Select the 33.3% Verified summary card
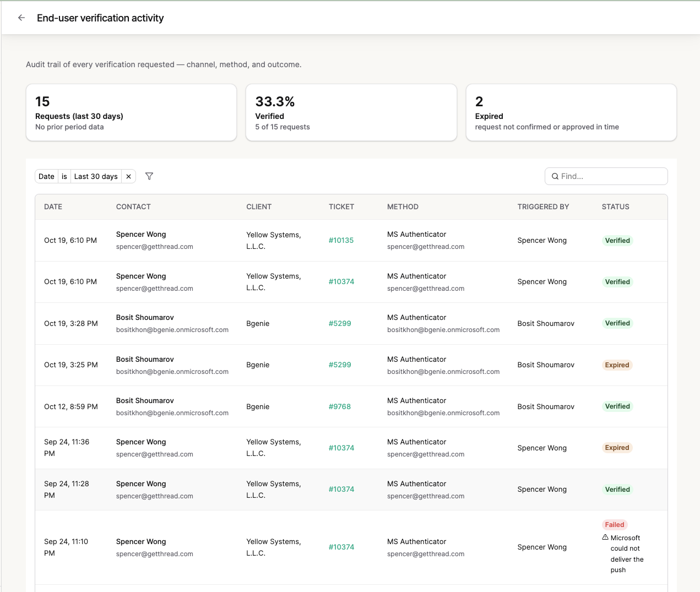This screenshot has width=700, height=592. (351, 112)
